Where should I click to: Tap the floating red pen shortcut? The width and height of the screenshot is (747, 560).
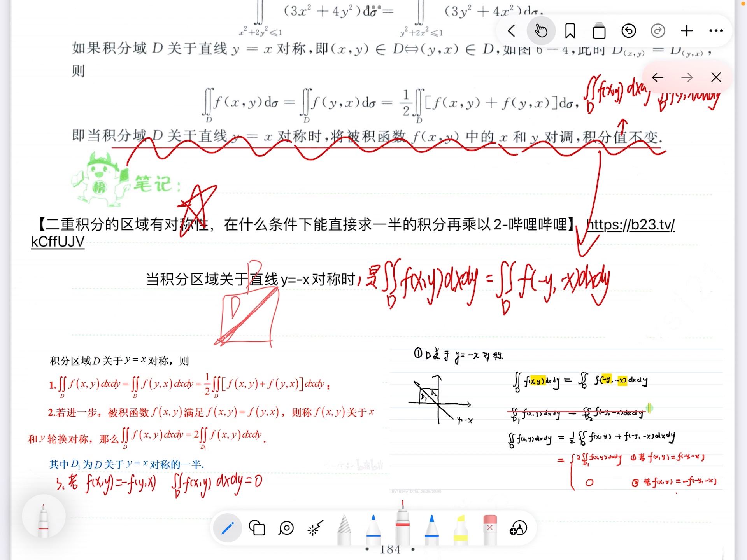[44, 516]
